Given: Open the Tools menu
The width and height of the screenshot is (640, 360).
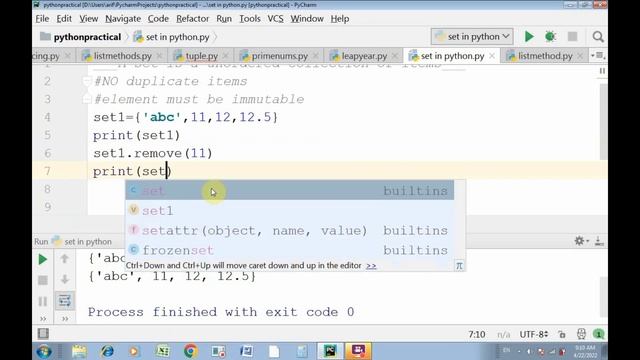Looking at the screenshot, I should pyautogui.click(x=250, y=19).
